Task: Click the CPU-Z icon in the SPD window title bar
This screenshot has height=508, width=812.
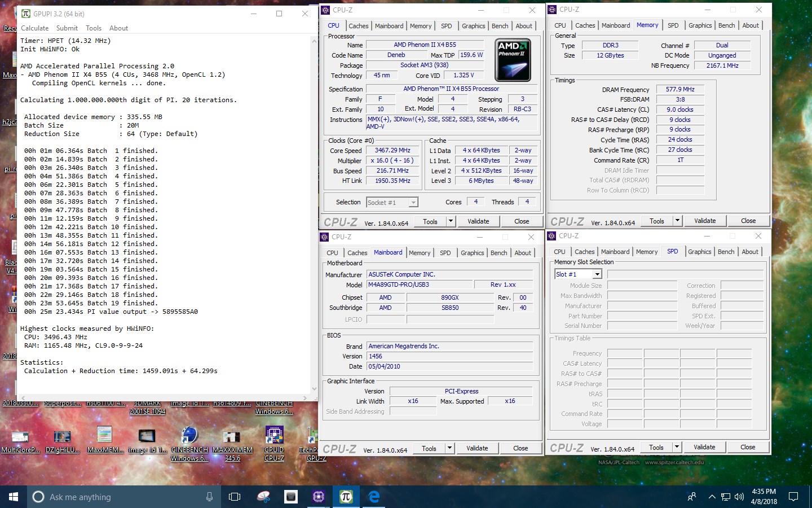Action: [x=551, y=235]
